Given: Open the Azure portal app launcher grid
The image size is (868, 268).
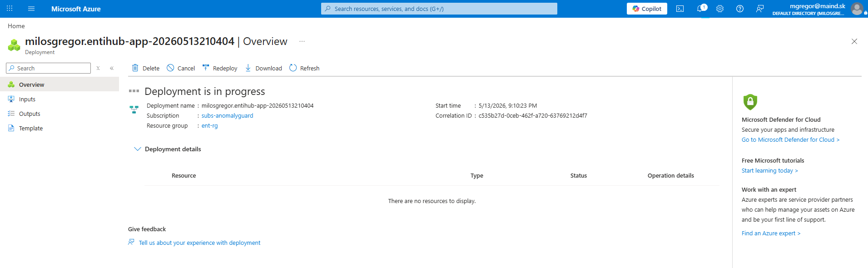Looking at the screenshot, I should [x=10, y=9].
